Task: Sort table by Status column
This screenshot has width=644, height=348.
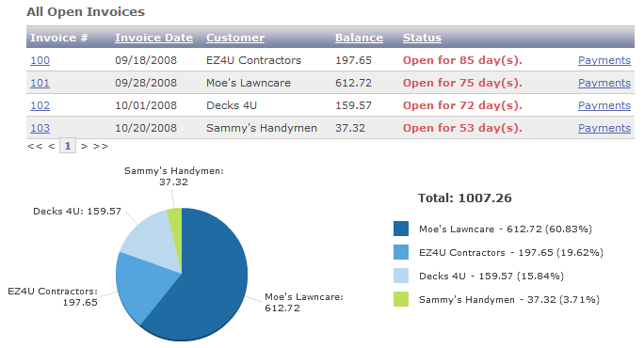Action: [x=422, y=38]
